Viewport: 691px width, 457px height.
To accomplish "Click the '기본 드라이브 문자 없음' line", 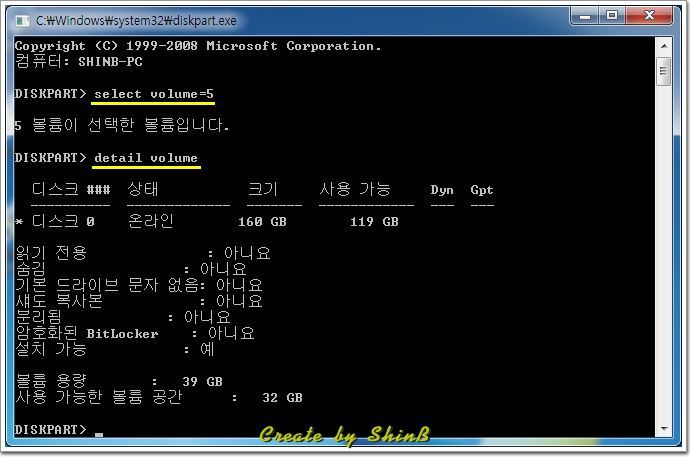I will click(139, 285).
